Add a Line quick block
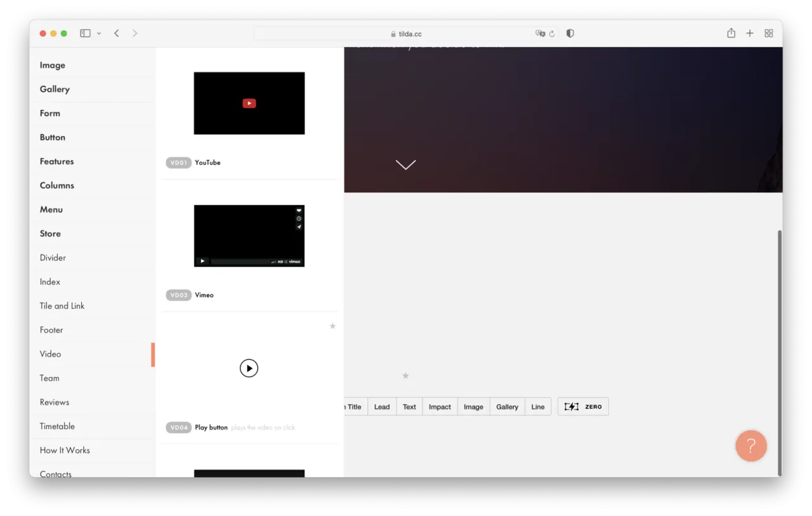 538,407
